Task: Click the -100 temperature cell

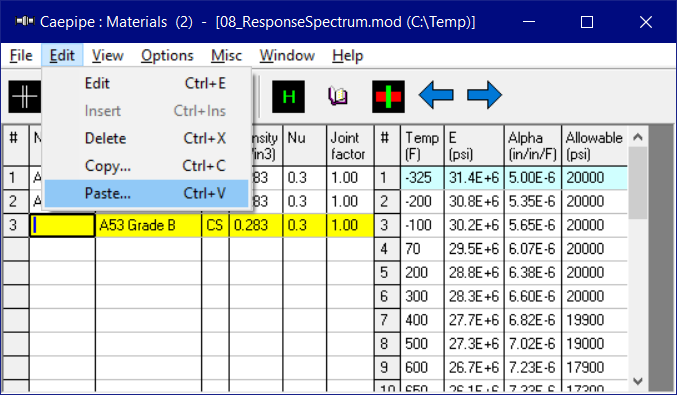Action: (422, 225)
